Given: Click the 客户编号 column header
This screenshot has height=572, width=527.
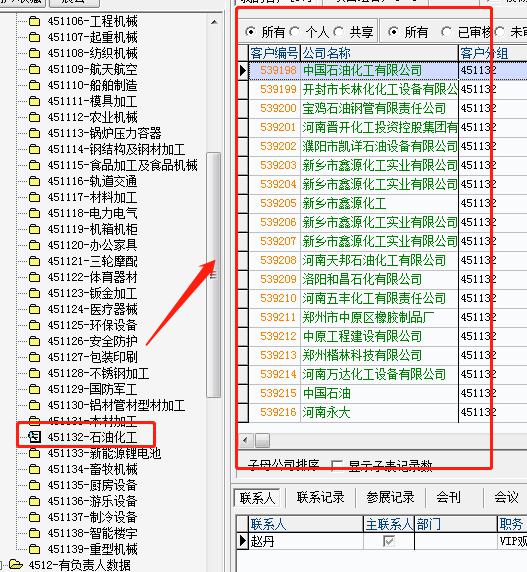Looking at the screenshot, I should (274, 53).
